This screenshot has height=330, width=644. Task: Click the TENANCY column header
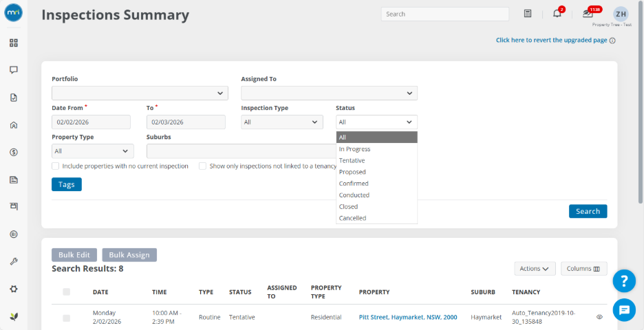(x=526, y=292)
